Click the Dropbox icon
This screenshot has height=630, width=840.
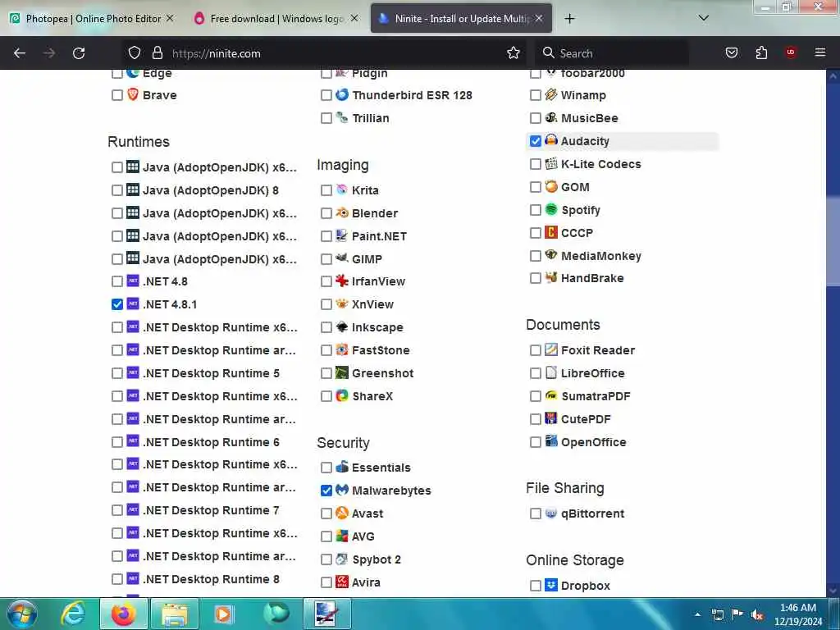(x=550, y=585)
